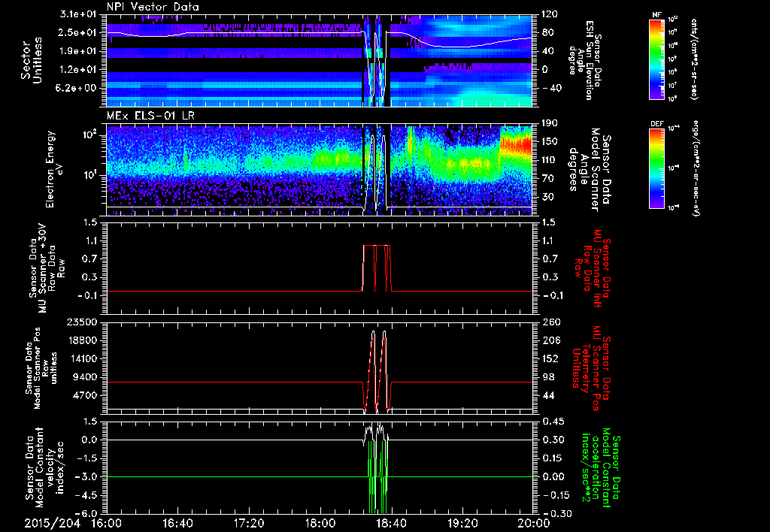The image size is (770, 532).
Task: Click the 16:40 time tick label
Action: tap(178, 524)
